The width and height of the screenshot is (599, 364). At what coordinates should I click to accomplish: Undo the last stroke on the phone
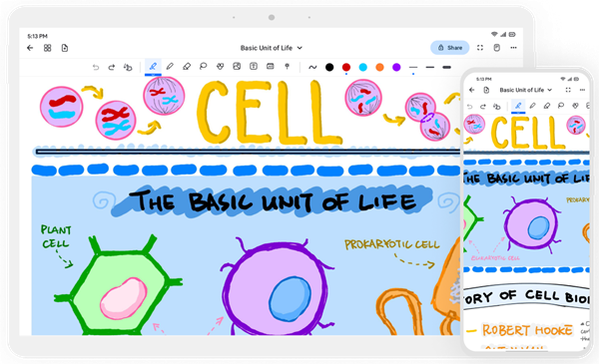[x=470, y=107]
